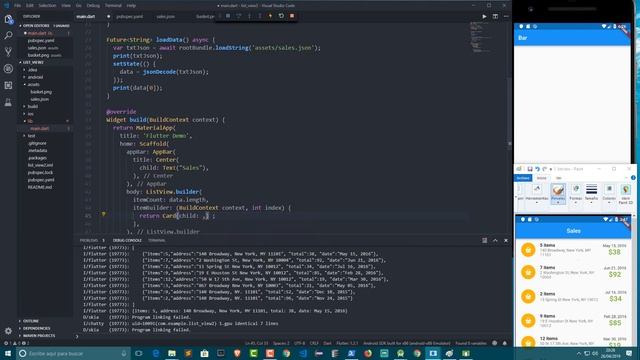Viewport: 640px width, 360px height.
Task: Click the Run play icon in the editor title bar
Action: tap(484, 16)
